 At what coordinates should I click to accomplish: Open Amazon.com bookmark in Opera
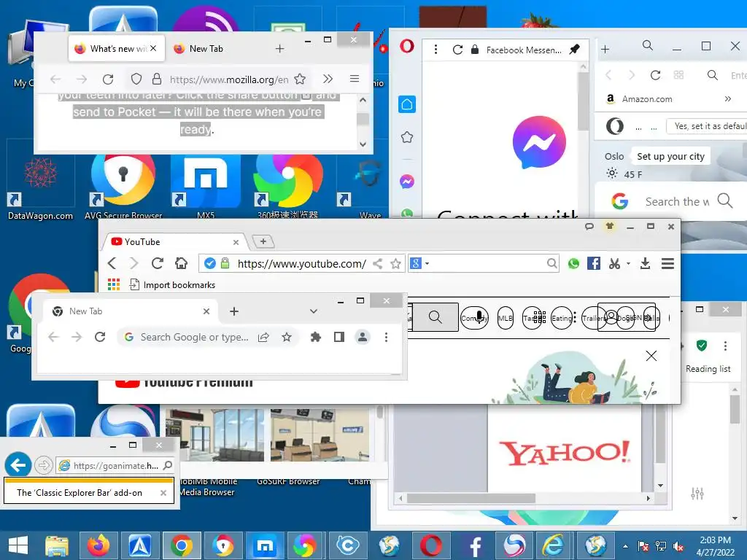pyautogui.click(x=639, y=99)
